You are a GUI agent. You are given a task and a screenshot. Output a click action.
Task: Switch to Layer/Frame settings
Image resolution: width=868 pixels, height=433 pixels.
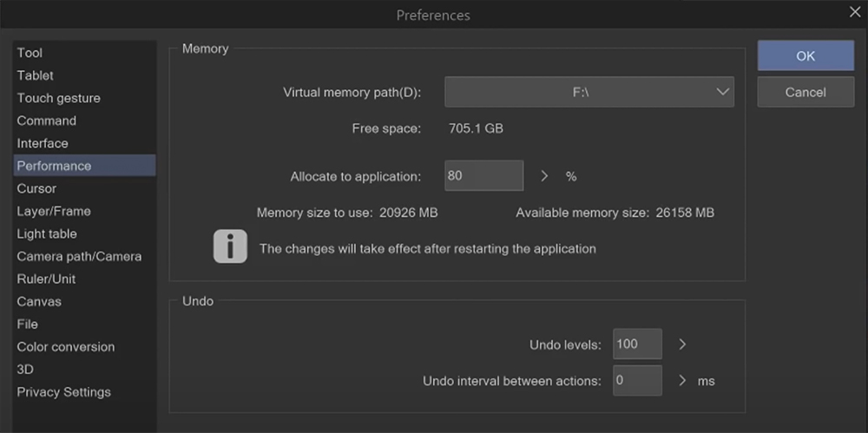pyautogui.click(x=54, y=211)
